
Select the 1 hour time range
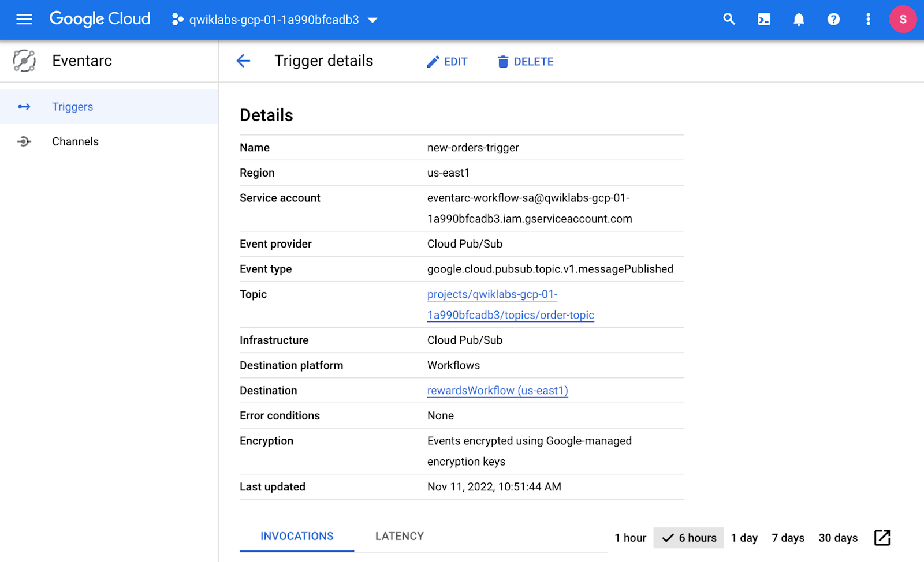(630, 538)
